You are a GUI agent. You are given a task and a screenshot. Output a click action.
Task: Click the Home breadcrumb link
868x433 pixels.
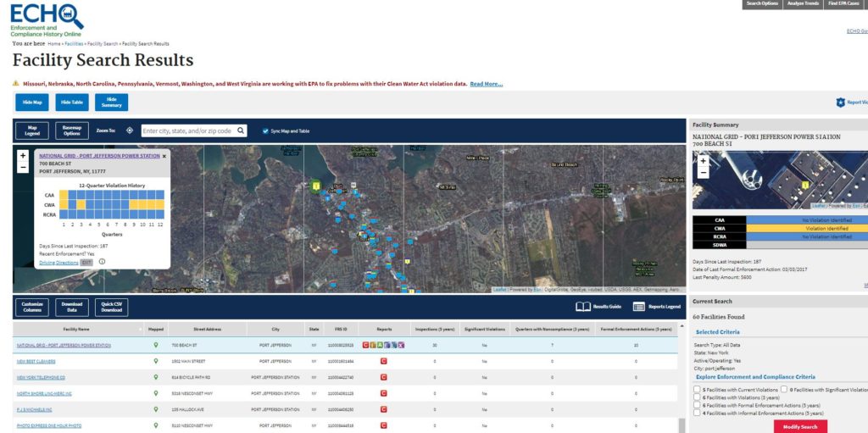click(x=53, y=44)
